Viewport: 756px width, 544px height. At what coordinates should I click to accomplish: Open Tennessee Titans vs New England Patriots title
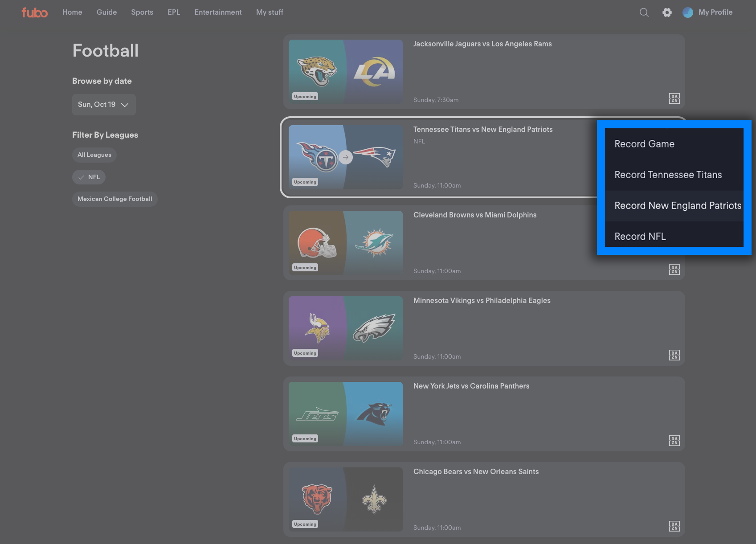pyautogui.click(x=483, y=129)
